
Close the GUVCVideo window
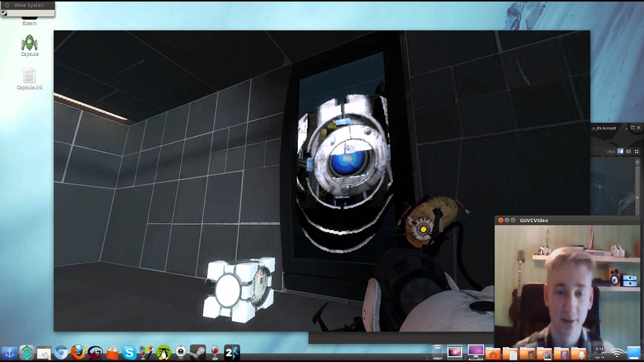point(501,220)
